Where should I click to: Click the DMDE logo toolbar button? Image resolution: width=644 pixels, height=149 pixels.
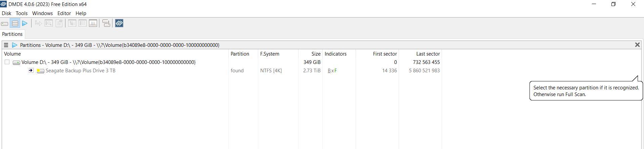coord(119,23)
